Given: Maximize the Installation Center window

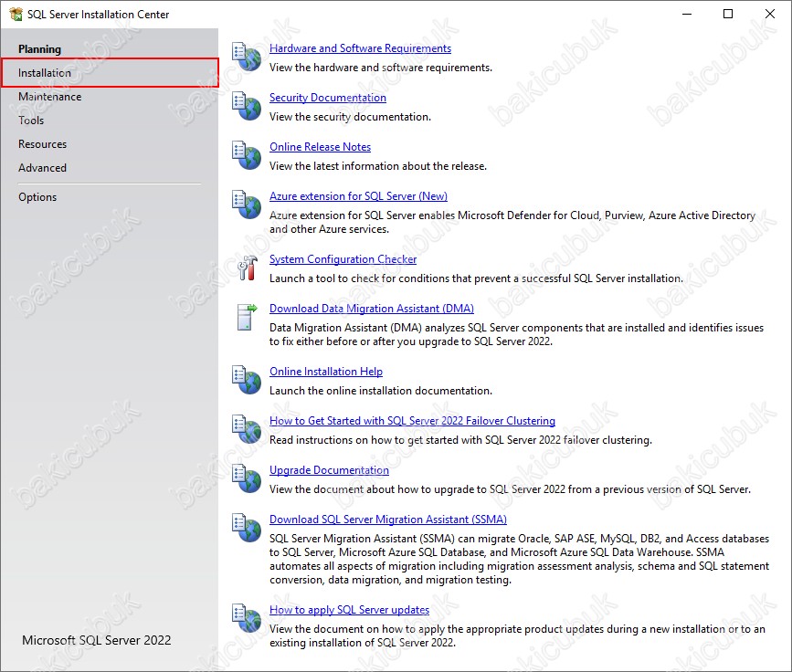Looking at the screenshot, I should tap(728, 14).
